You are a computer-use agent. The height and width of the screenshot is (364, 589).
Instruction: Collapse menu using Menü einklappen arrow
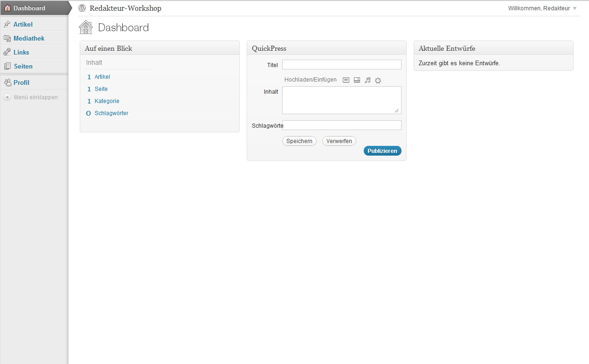pyautogui.click(x=7, y=97)
